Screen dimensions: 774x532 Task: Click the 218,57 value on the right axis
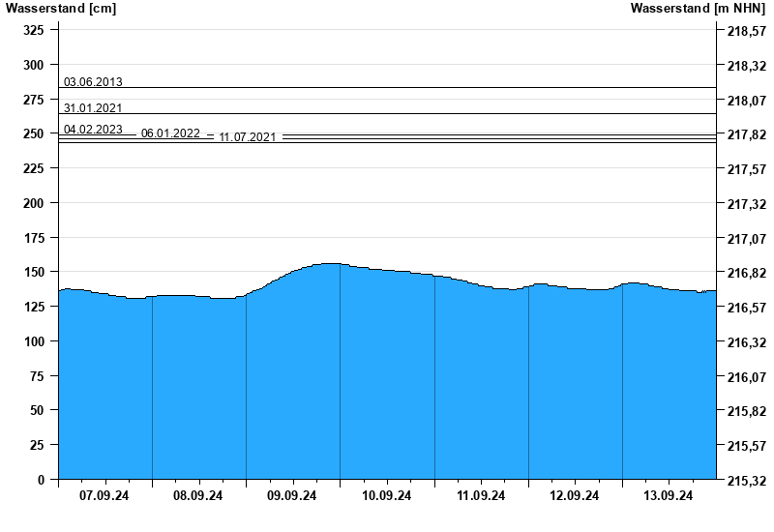(746, 32)
